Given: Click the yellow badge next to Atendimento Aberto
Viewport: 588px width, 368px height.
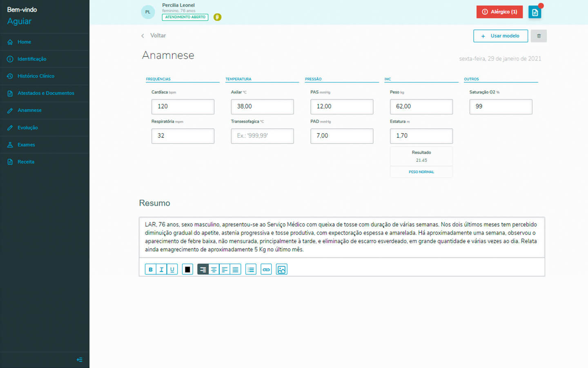Looking at the screenshot, I should coord(217,17).
